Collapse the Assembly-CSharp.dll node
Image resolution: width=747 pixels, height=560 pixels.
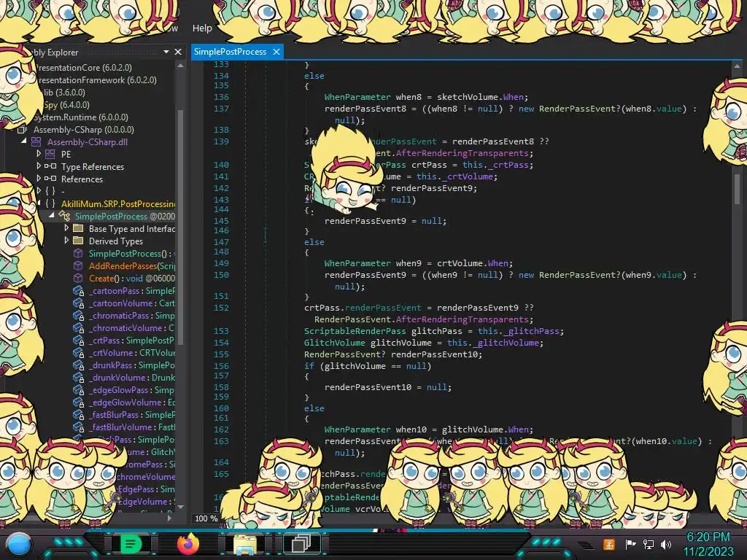[24, 141]
